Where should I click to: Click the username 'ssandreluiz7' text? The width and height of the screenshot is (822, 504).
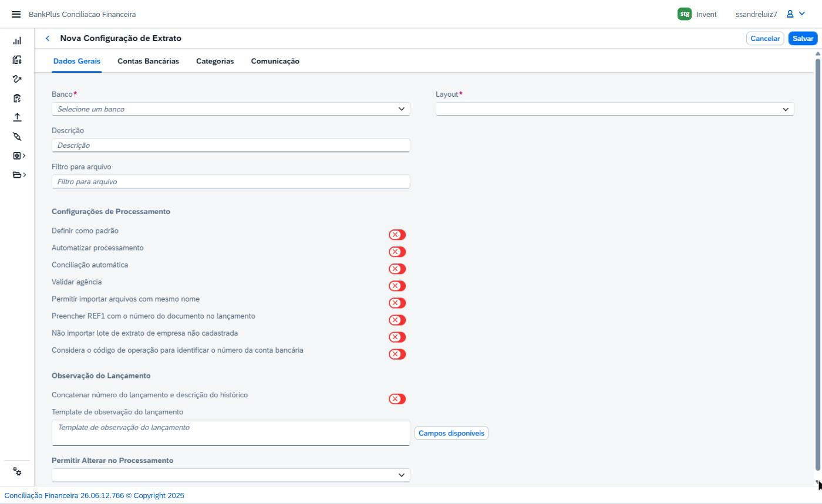click(756, 14)
